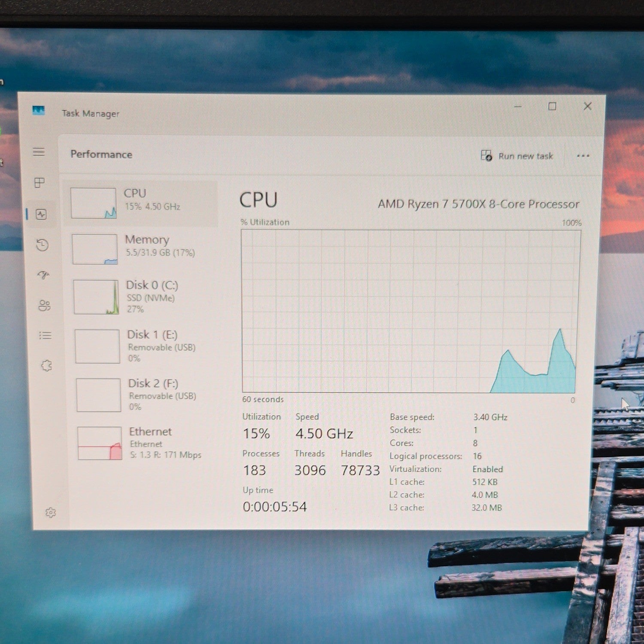This screenshot has width=644, height=644.
Task: Click the Speed value 4.50 GHz
Action: click(x=324, y=434)
